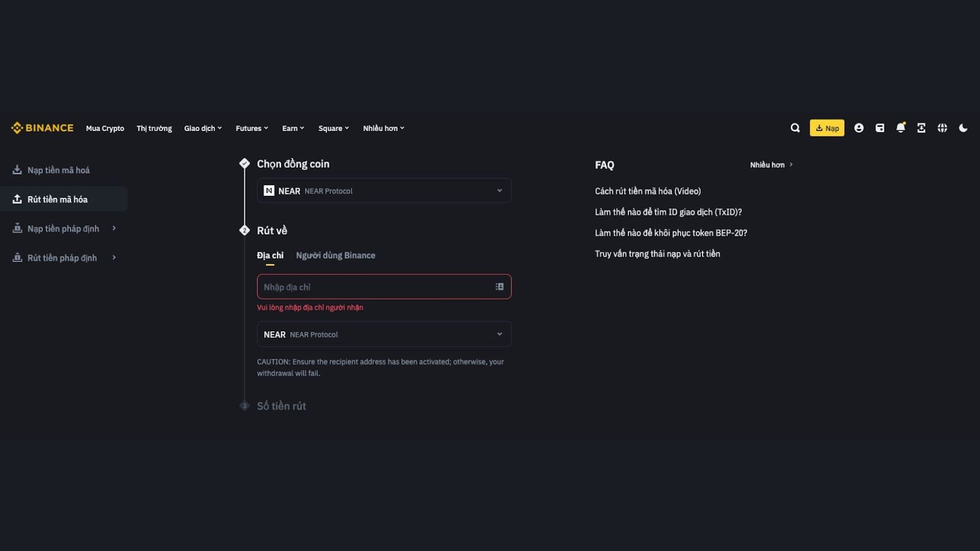Toggle dark mode moon icon

pos(963,128)
